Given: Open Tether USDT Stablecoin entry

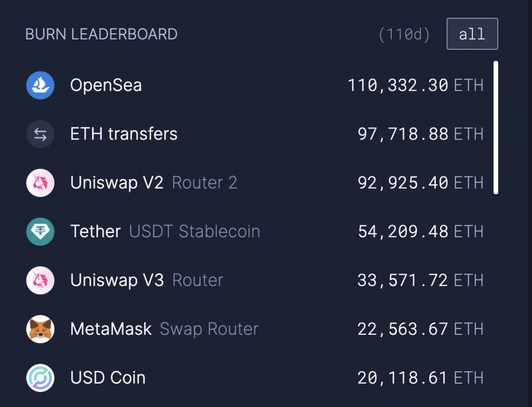Looking at the screenshot, I should (x=255, y=232).
